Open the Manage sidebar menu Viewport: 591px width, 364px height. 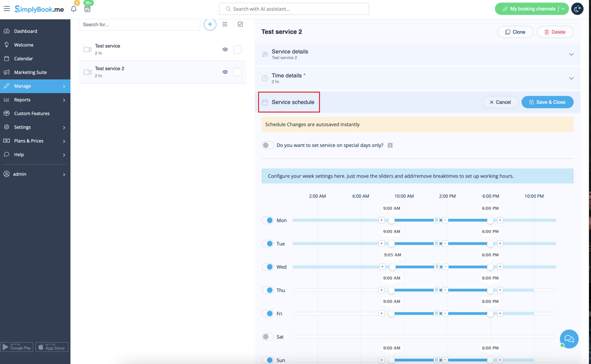(x=22, y=86)
